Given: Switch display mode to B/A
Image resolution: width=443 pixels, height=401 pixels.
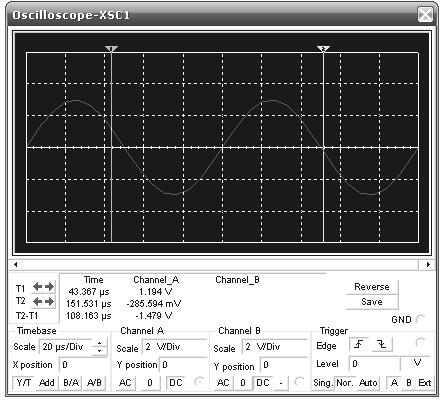Looking at the screenshot, I should tap(71, 383).
